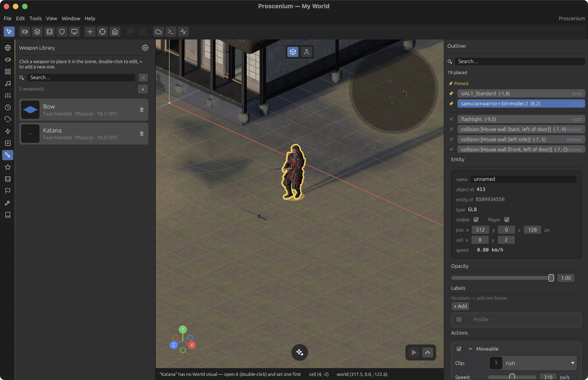This screenshot has height=380, width=588.
Task: Click the home icon in toolbar
Action: (115, 32)
